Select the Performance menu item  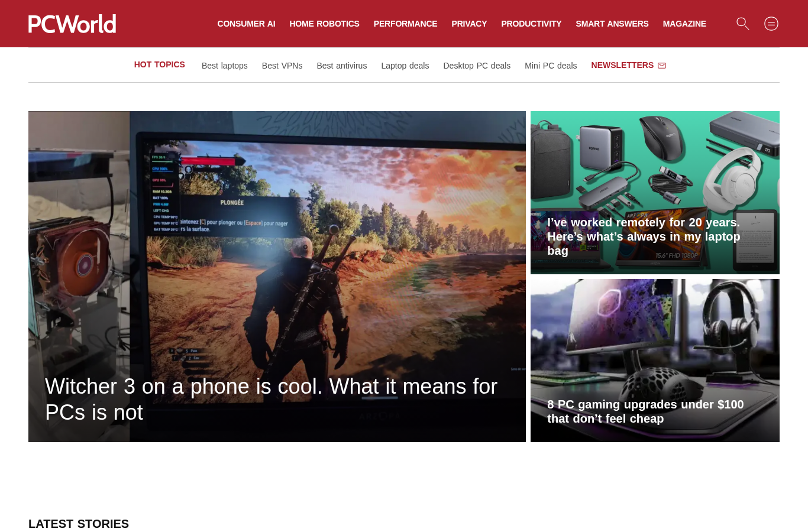coord(405,24)
